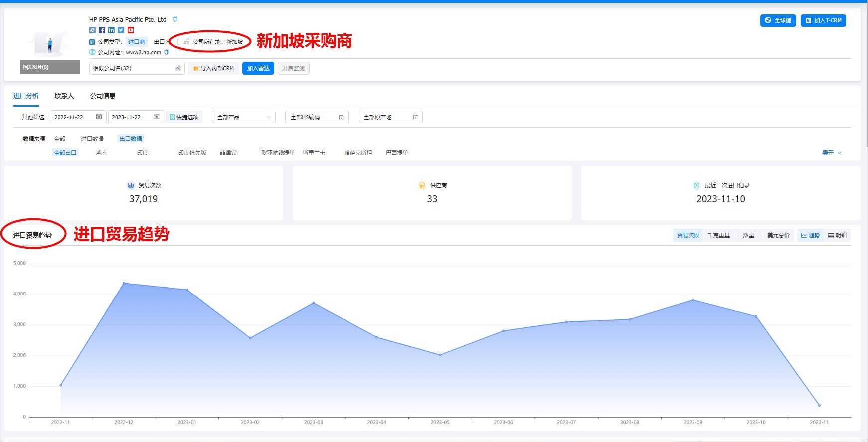868x442 pixels.
Task: Click the end date field 2023-11-22
Action: coord(136,117)
